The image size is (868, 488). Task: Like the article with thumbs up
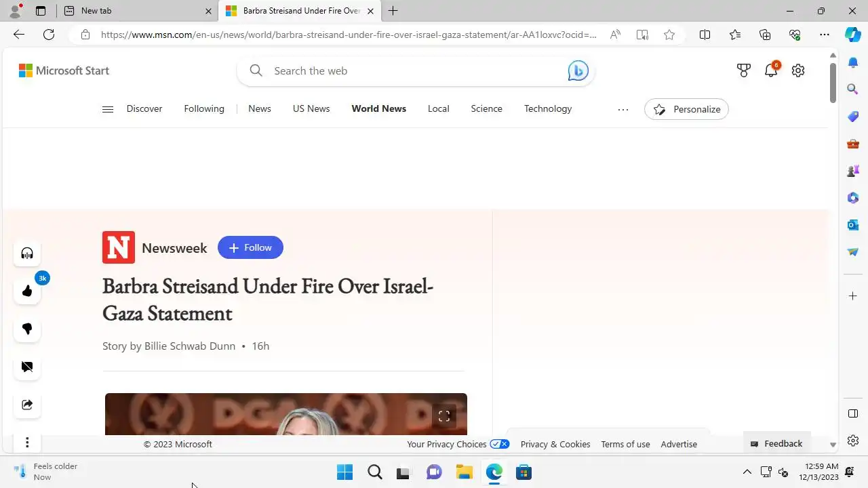[27, 291]
